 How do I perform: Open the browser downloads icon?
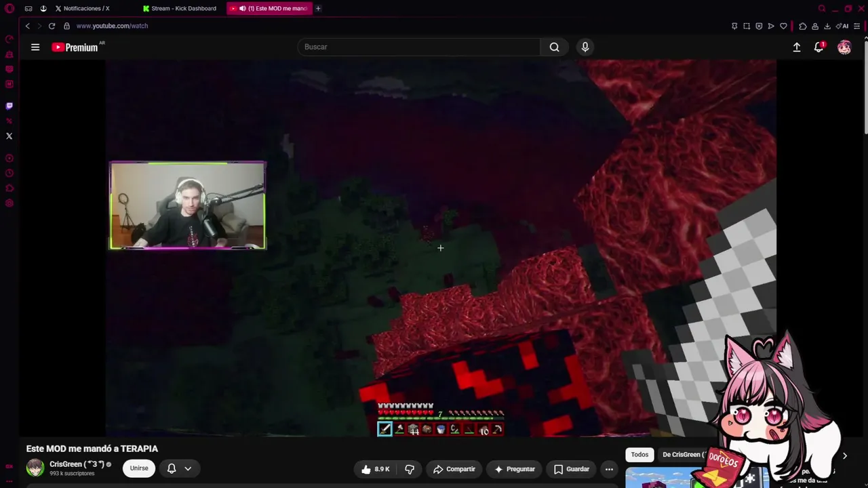coord(827,26)
